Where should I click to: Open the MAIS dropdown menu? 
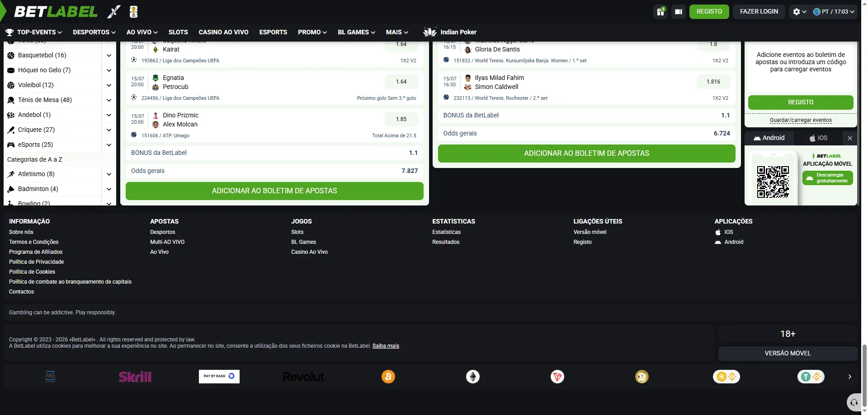(397, 32)
